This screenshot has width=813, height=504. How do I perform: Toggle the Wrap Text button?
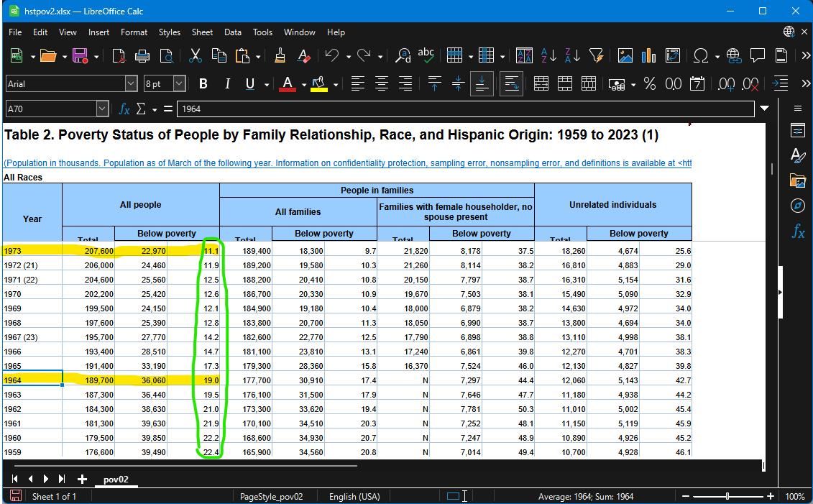(512, 83)
